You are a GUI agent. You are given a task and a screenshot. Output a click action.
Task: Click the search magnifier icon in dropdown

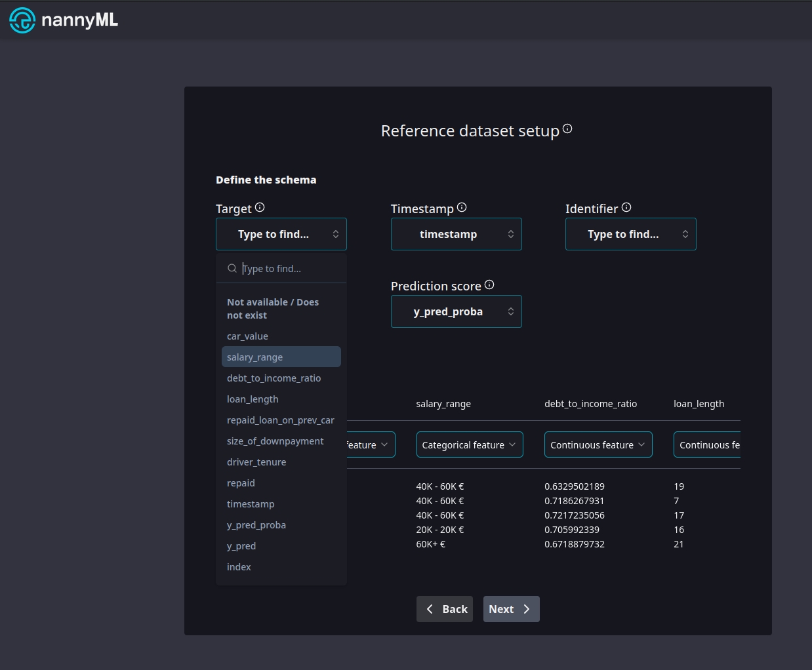pos(232,269)
